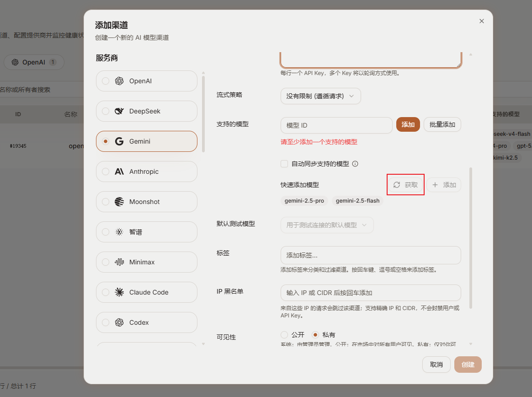Click the plus icon on quick-add 添加 button
The image size is (532, 397).
pyautogui.click(x=435, y=185)
